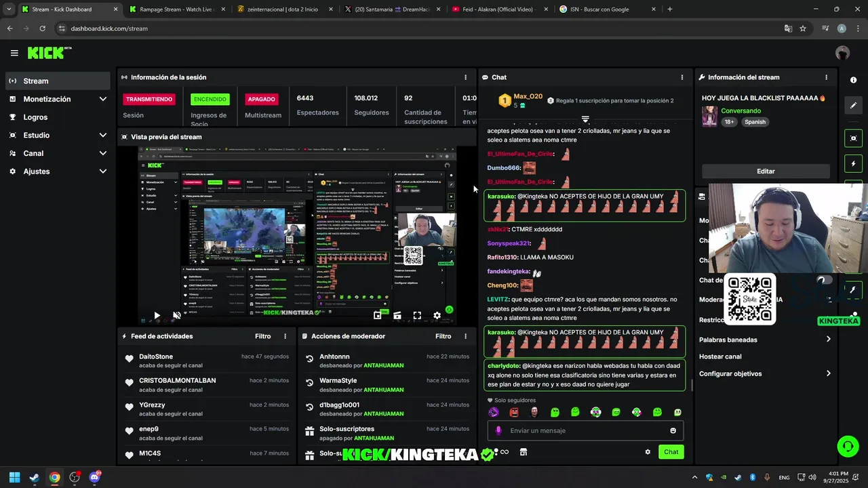Open the shop icon below chat input
Image resolution: width=868 pixels, height=488 pixels.
(524, 452)
